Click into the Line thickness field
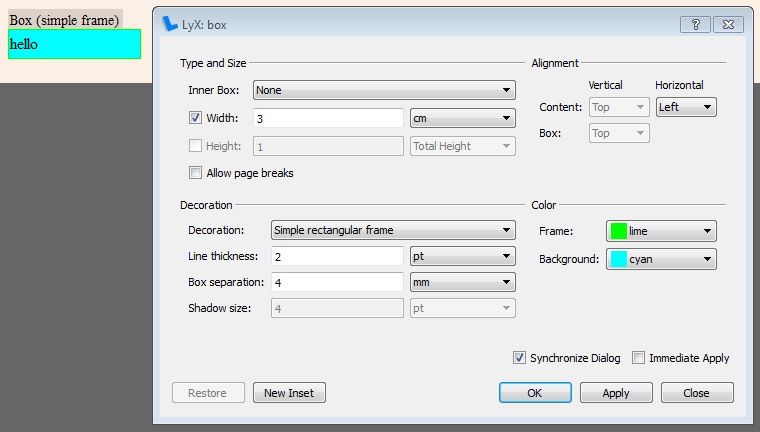This screenshot has width=760, height=432. click(337, 257)
